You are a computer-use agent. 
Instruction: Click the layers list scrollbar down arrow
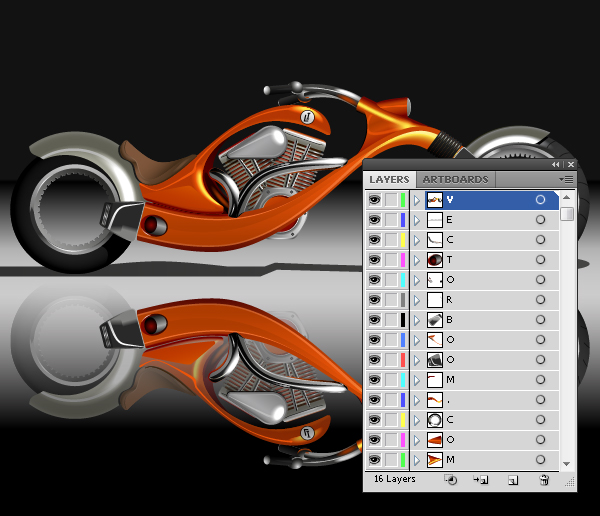pyautogui.click(x=567, y=463)
